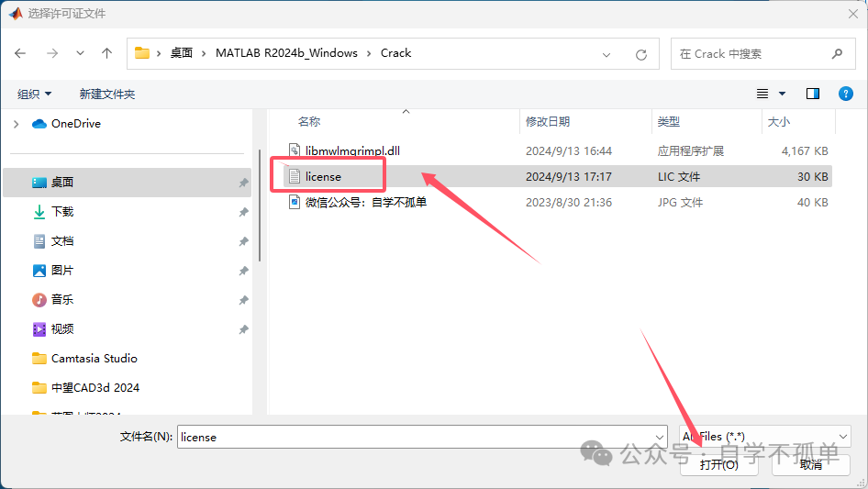Click the navigation pane scrollbar
This screenshot has width=868, height=489.
[x=259, y=205]
